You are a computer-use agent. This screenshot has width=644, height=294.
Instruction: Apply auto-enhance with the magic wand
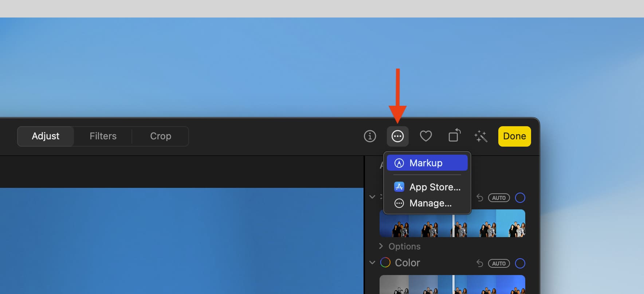(481, 136)
